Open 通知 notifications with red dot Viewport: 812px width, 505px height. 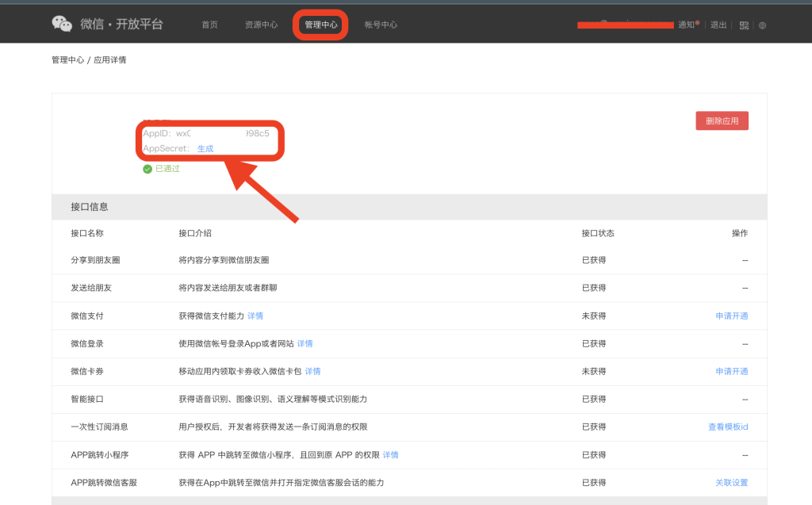(687, 25)
